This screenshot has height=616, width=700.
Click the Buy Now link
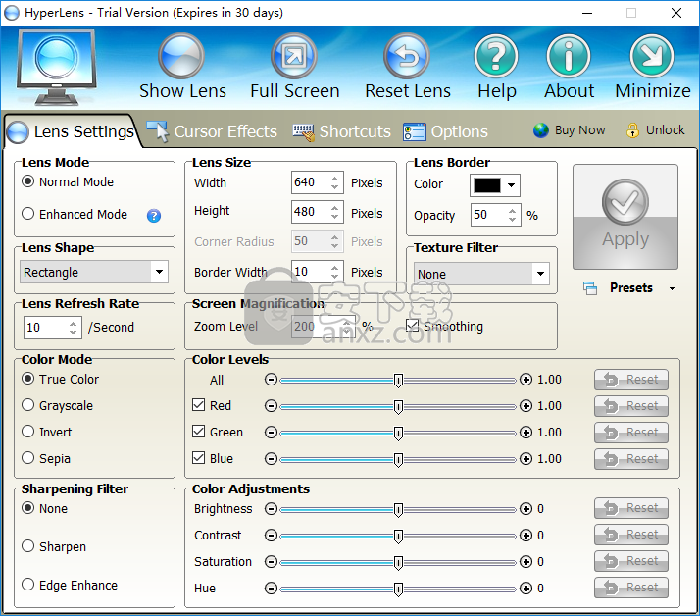pyautogui.click(x=570, y=130)
